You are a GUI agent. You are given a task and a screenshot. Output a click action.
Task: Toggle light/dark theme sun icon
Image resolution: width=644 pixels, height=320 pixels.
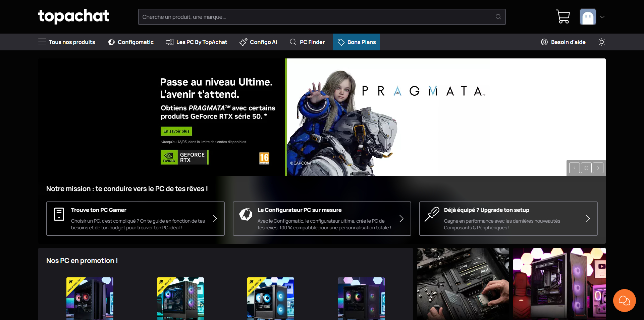click(x=602, y=42)
